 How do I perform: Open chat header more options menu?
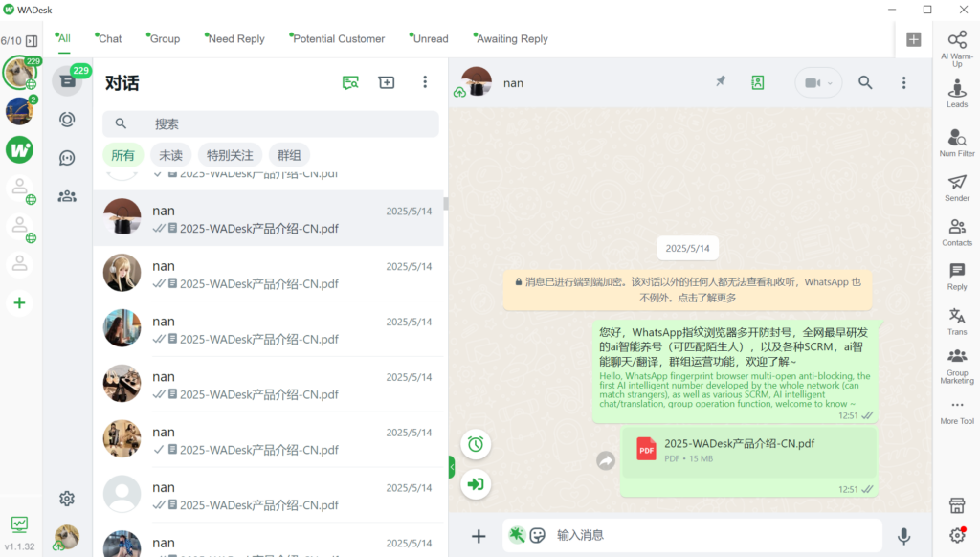pyautogui.click(x=903, y=82)
